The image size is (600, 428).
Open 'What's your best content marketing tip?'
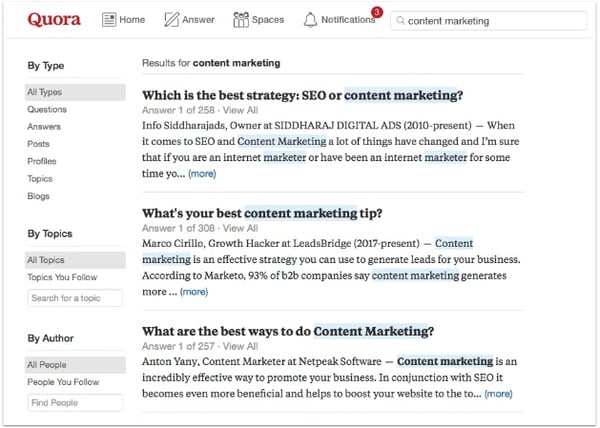[262, 213]
